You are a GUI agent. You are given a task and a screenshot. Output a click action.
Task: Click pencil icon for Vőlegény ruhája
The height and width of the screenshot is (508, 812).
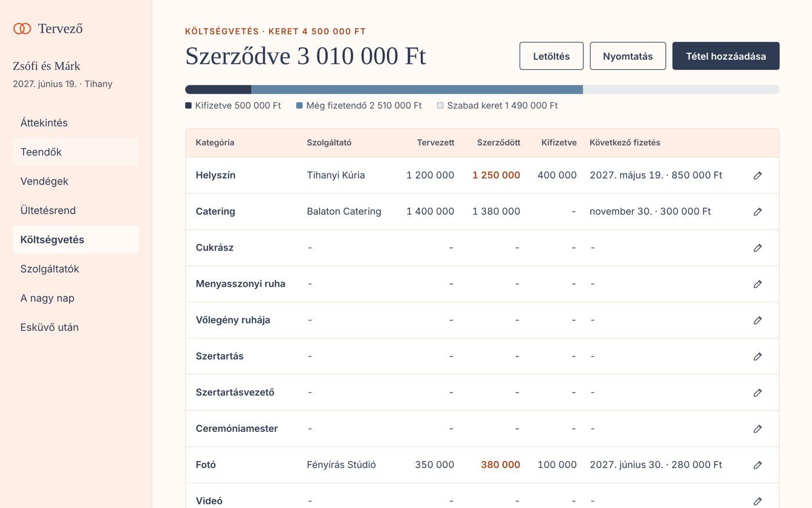[757, 320]
